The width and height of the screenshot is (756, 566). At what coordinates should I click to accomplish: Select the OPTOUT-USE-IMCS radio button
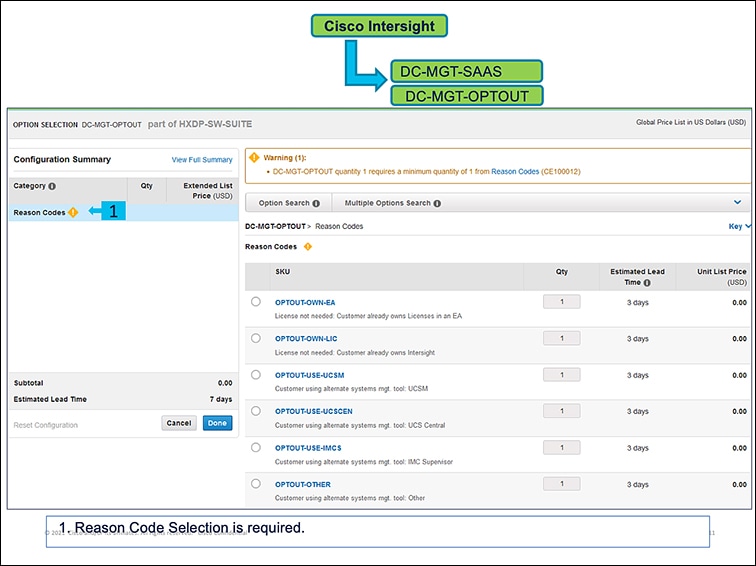point(256,447)
